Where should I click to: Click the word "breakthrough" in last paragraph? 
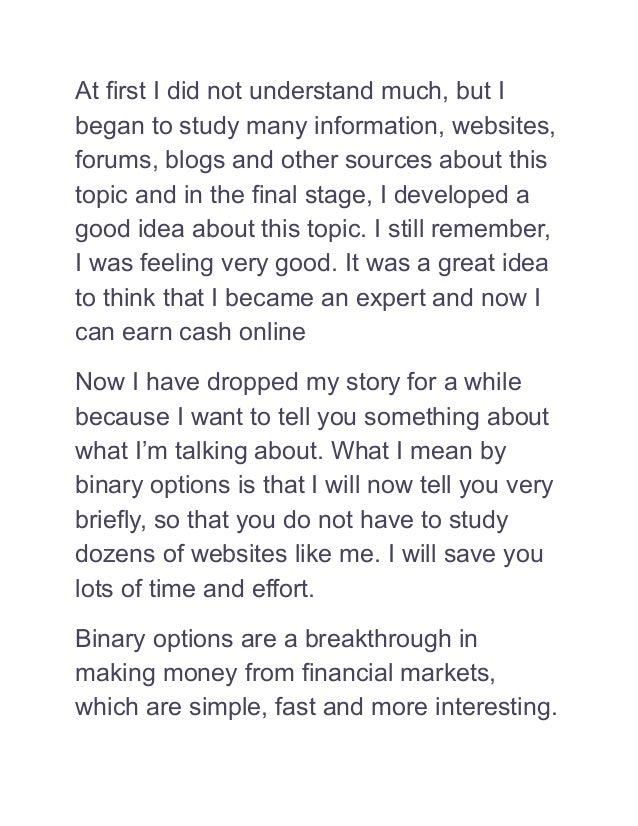(378, 641)
